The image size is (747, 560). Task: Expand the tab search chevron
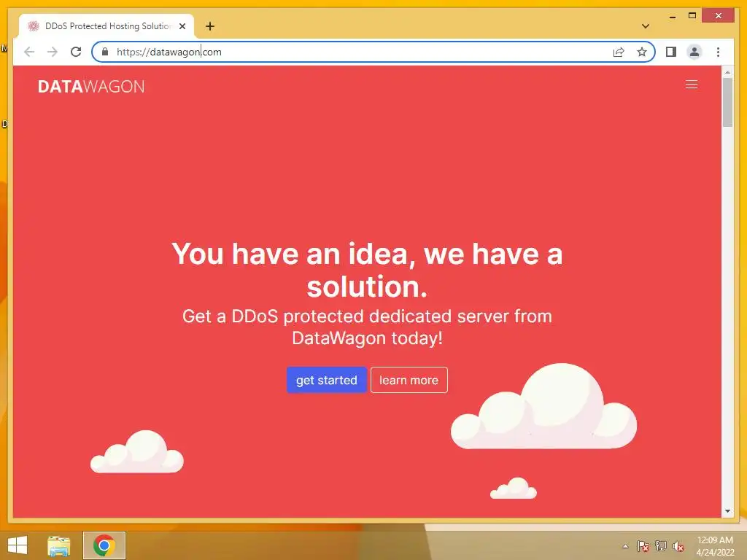pyautogui.click(x=645, y=26)
